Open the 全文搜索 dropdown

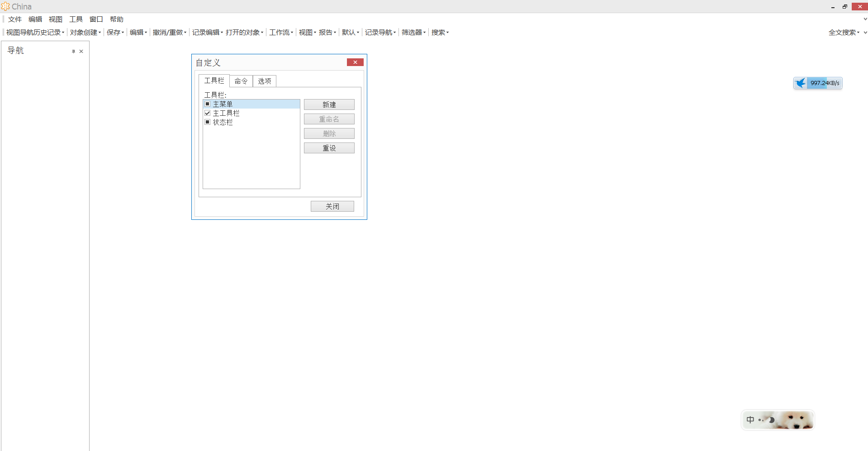click(x=844, y=33)
